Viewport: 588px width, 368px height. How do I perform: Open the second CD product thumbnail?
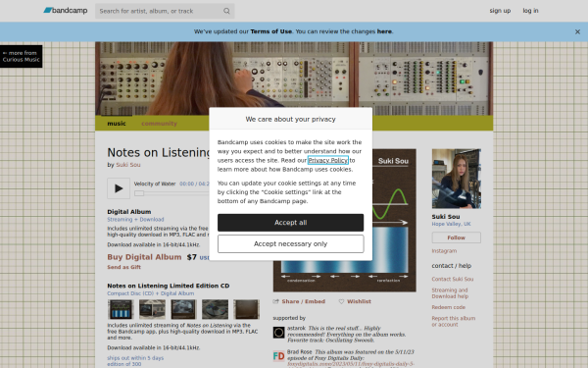152,309
